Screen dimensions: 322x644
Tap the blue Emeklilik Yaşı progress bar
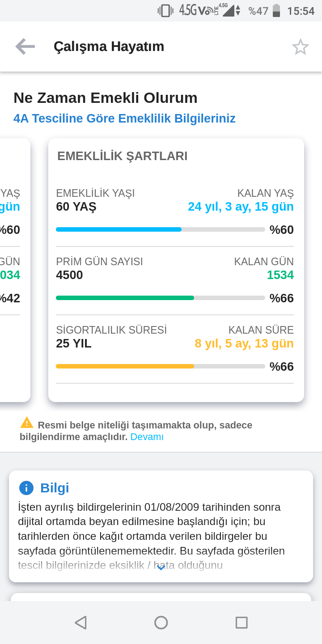[x=161, y=229]
